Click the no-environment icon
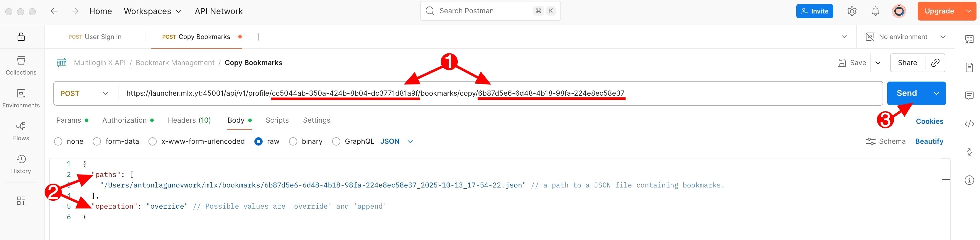 point(869,36)
